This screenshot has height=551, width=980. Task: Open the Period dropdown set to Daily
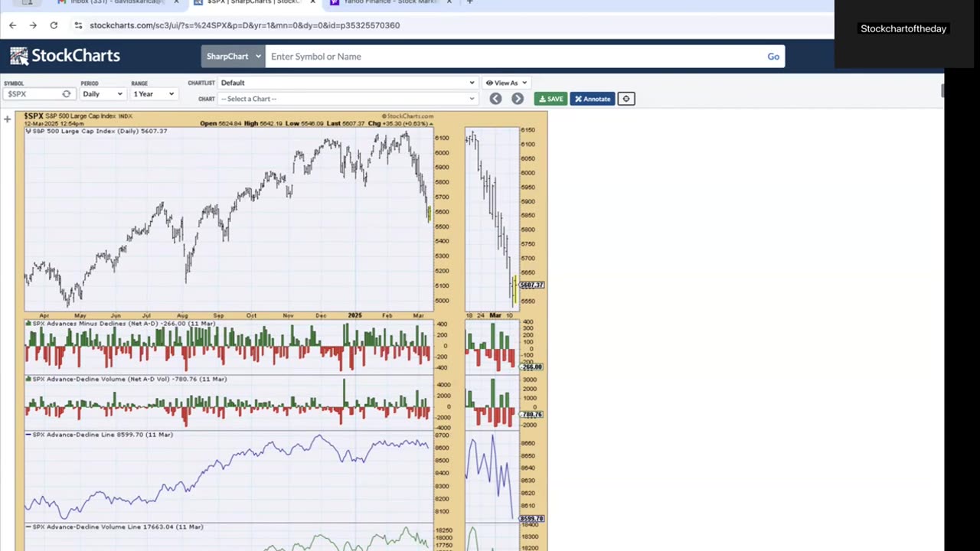[x=102, y=94]
